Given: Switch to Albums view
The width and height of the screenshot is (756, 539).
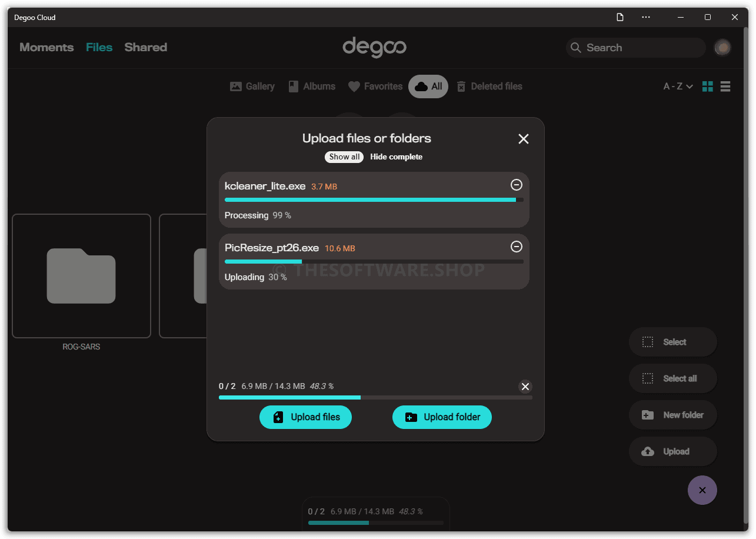Looking at the screenshot, I should [311, 86].
